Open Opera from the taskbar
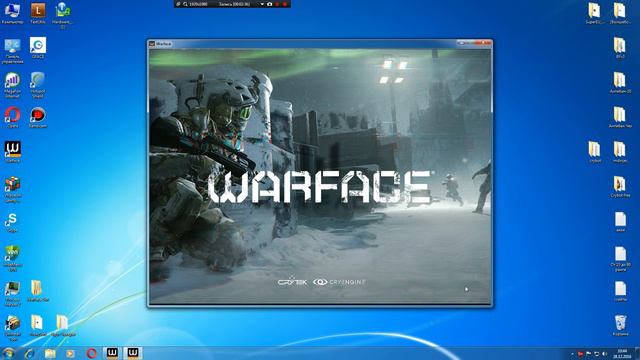 91,353
